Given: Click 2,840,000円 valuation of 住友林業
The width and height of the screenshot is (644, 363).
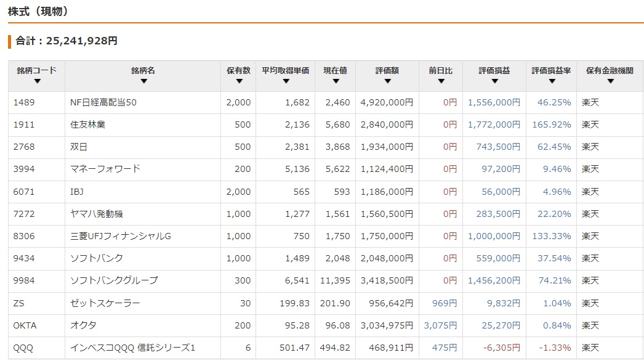Looking at the screenshot, I should tap(387, 124).
